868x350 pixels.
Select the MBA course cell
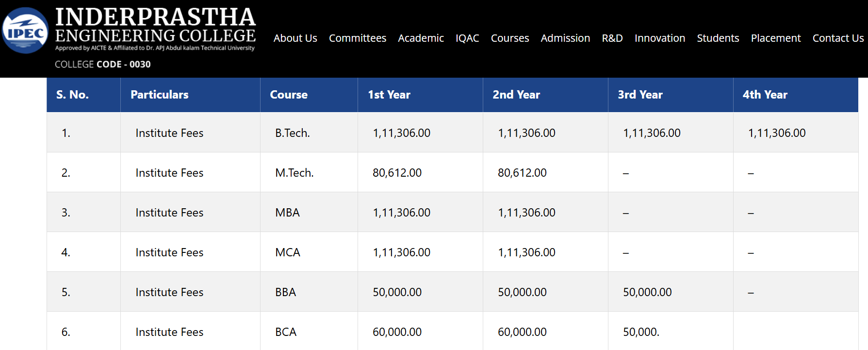tap(309, 212)
